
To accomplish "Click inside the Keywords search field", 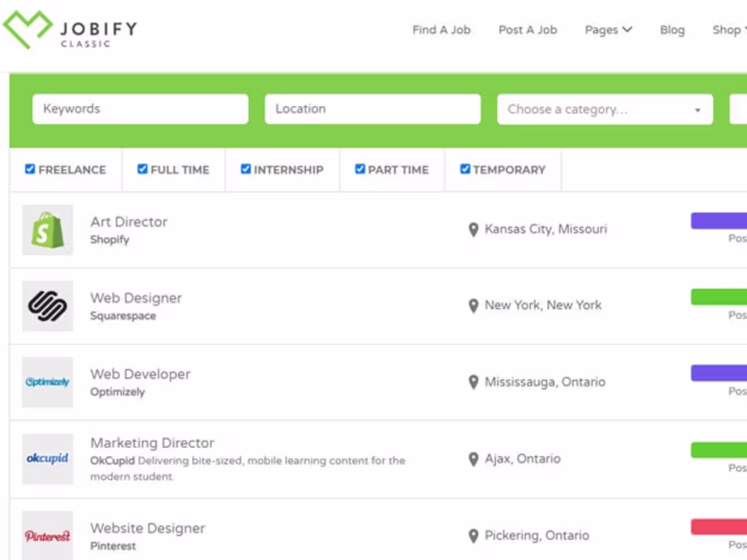I will 140,109.
